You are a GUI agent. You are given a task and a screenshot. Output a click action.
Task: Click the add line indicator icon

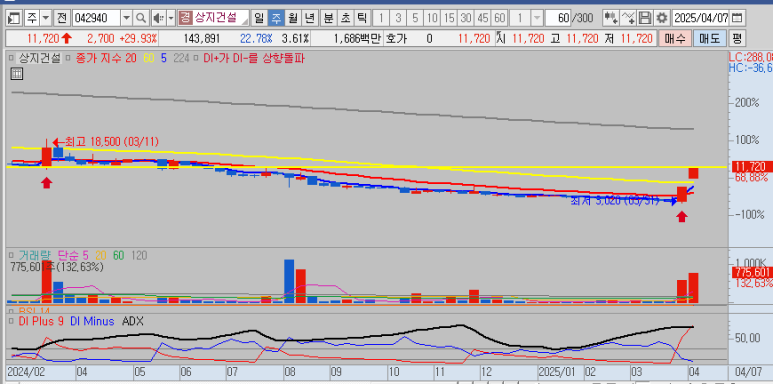pyautogui.click(x=628, y=18)
